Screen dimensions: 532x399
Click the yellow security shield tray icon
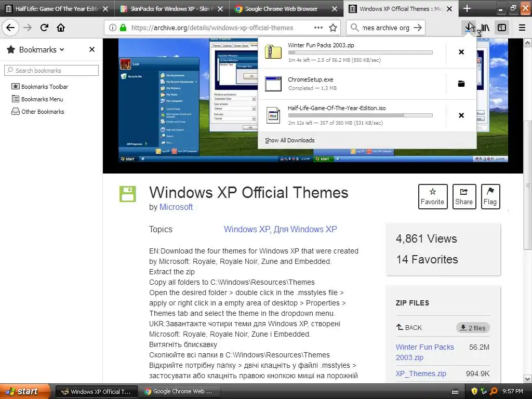coord(474,392)
